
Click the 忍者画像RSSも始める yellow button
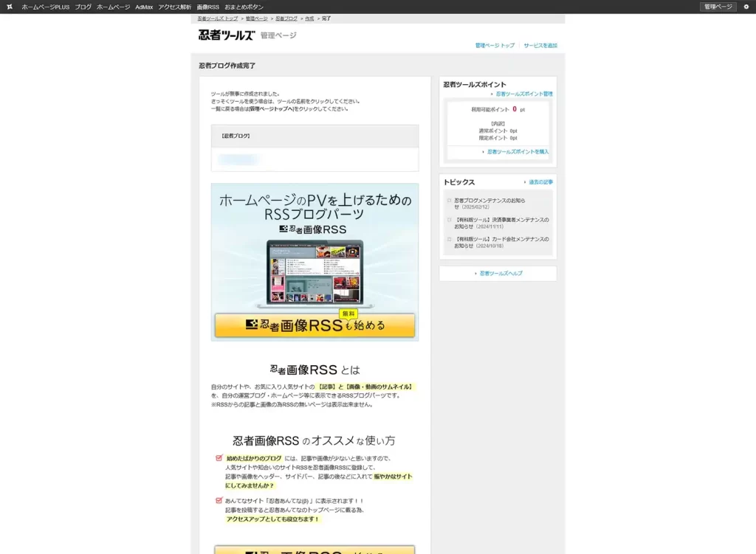[x=315, y=325]
